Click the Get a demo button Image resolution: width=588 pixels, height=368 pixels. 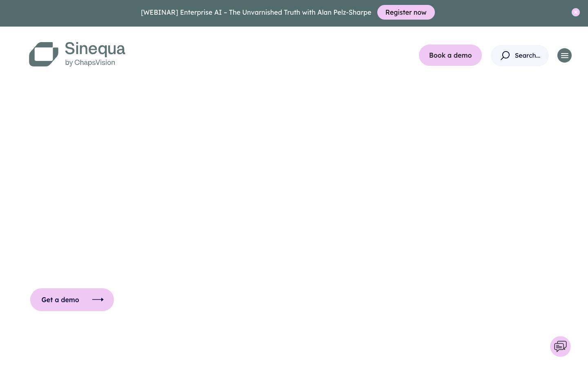[x=72, y=300]
